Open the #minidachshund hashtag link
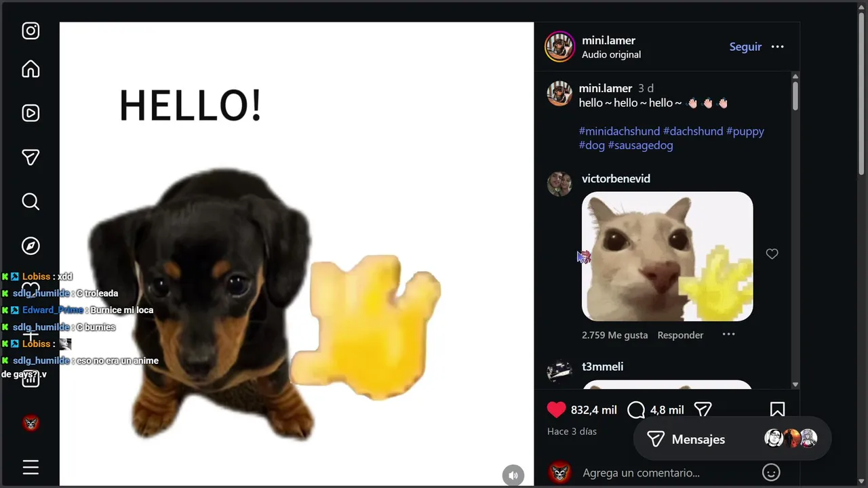868x488 pixels. point(619,131)
